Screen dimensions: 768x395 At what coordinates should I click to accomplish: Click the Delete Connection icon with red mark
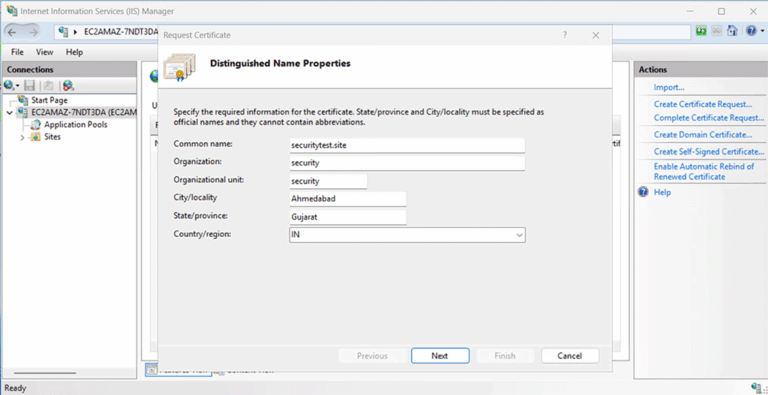68,86
